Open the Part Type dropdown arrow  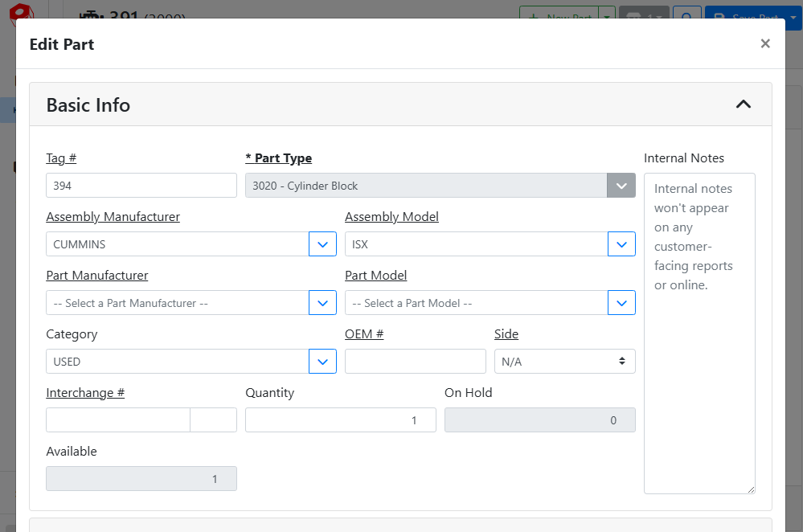(x=621, y=186)
